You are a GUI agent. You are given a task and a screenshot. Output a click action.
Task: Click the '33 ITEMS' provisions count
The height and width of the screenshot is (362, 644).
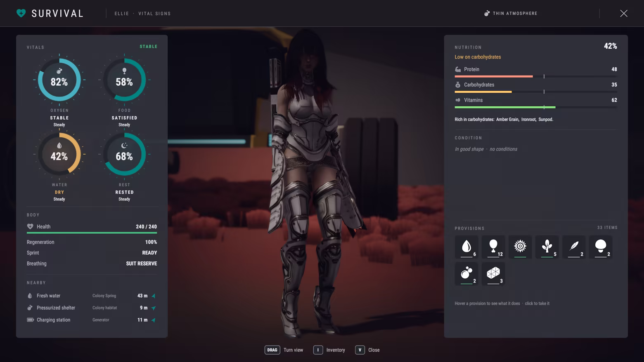click(607, 228)
